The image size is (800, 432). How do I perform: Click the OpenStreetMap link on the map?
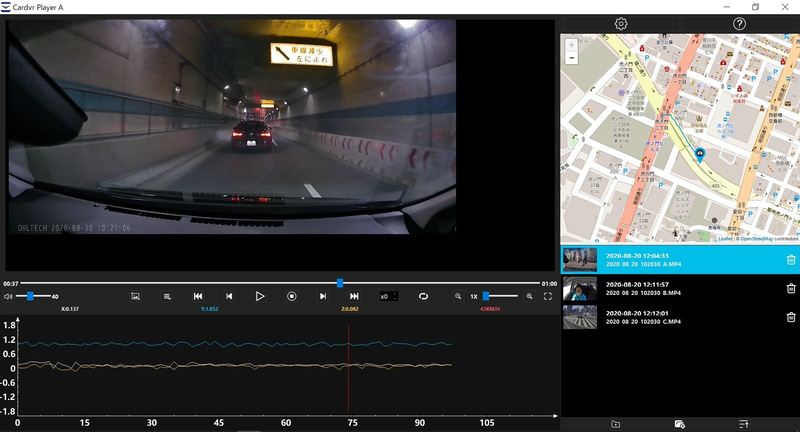coord(757,239)
